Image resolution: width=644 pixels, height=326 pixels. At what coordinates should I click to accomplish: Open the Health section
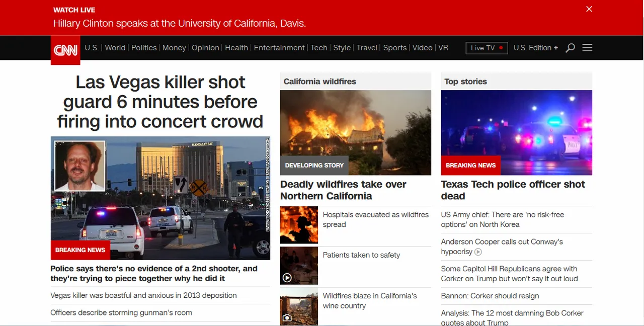pyautogui.click(x=236, y=48)
